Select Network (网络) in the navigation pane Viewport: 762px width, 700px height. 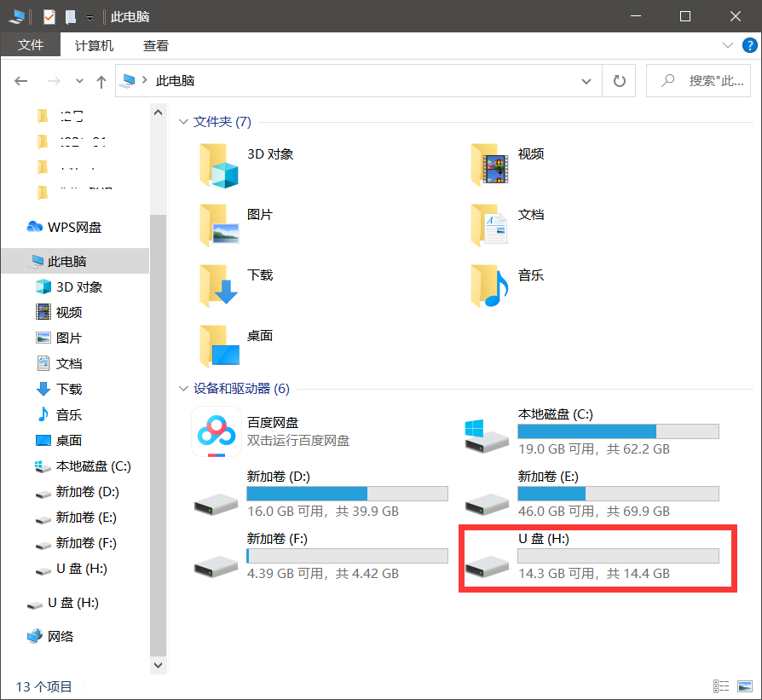pos(61,636)
